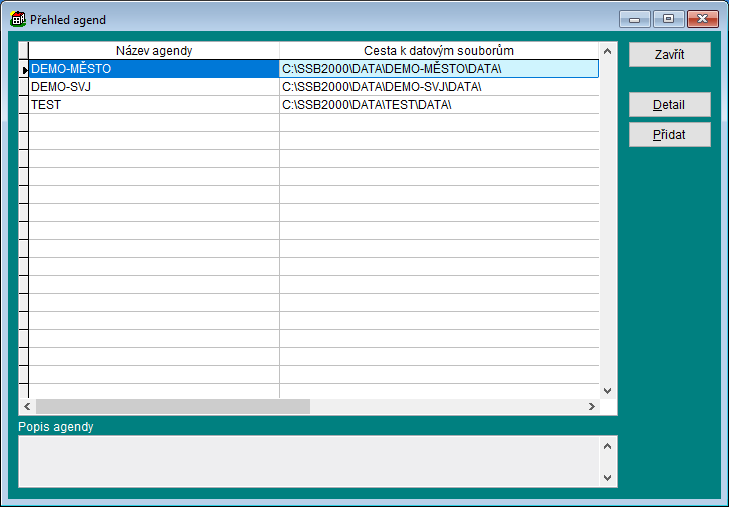Click inside the Popis agendy text box
The image size is (729, 507).
[x=307, y=461]
